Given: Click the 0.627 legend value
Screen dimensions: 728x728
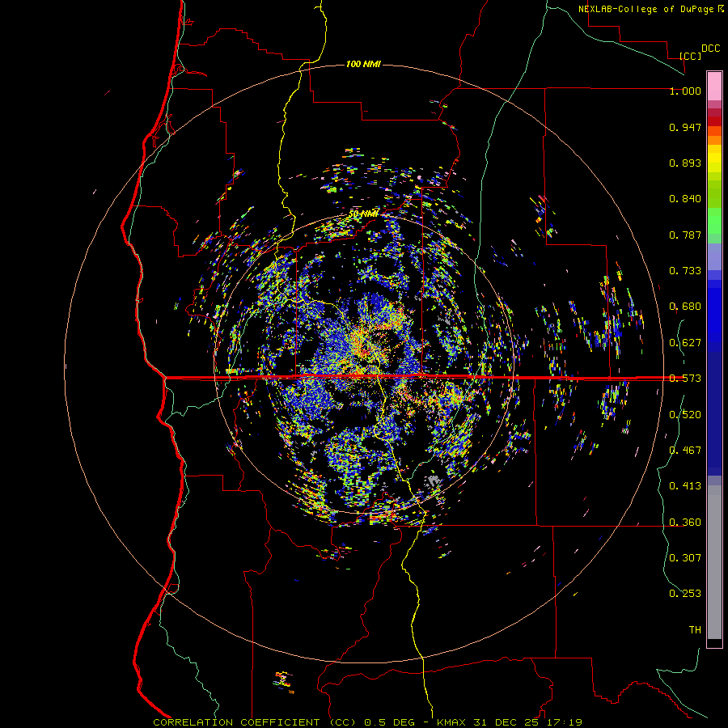Looking at the screenshot, I should [x=685, y=343].
